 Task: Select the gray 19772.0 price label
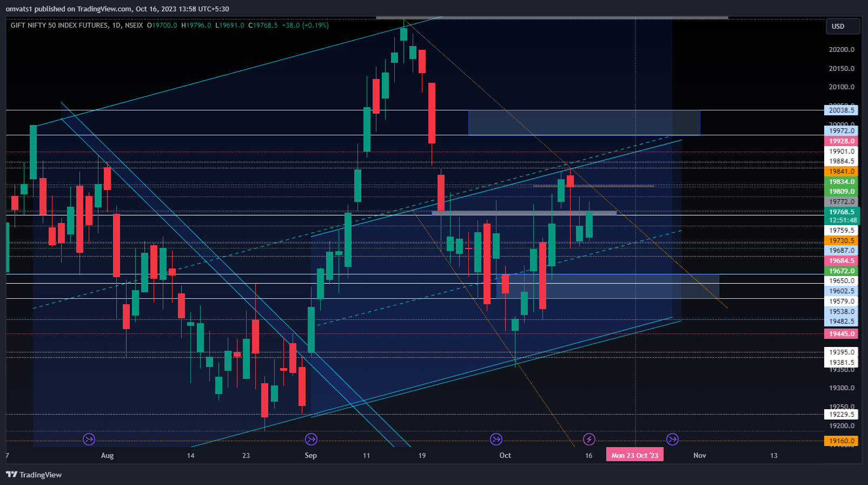(842, 202)
